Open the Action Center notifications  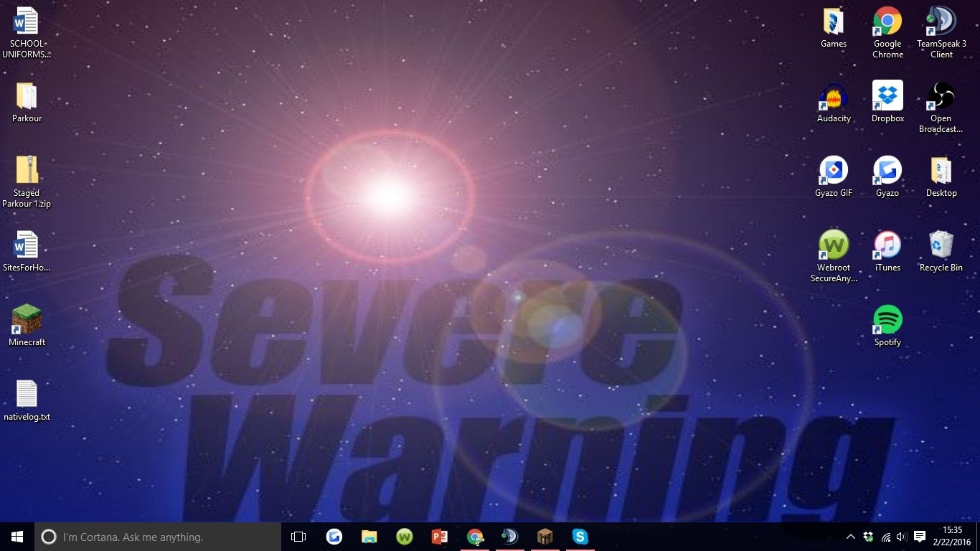pyautogui.click(x=920, y=537)
